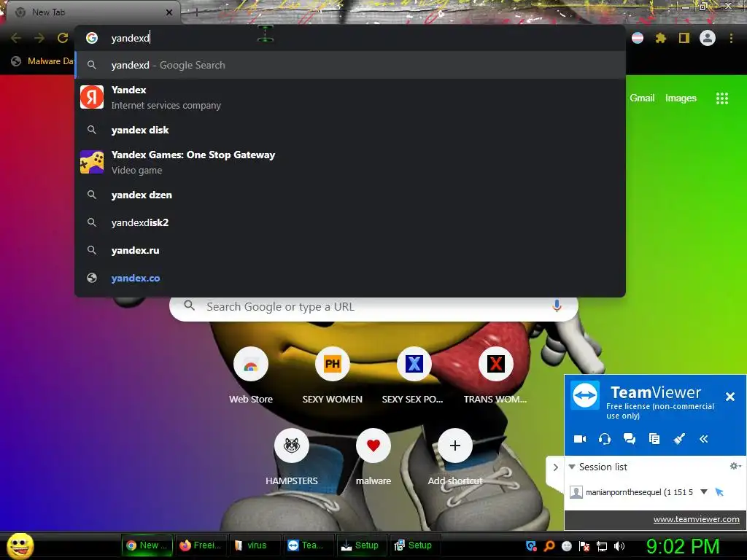This screenshot has height=560, width=747.
Task: Click the smiley Start button
Action: [x=20, y=545]
